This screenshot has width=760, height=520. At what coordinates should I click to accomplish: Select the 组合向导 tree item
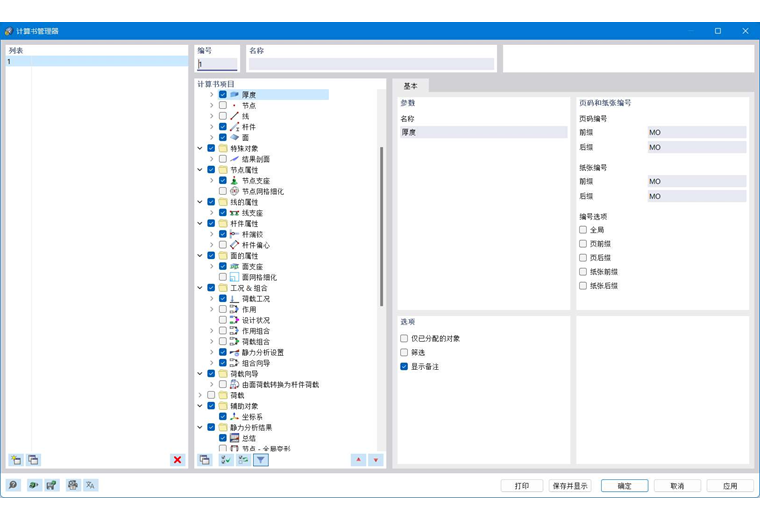coord(256,363)
